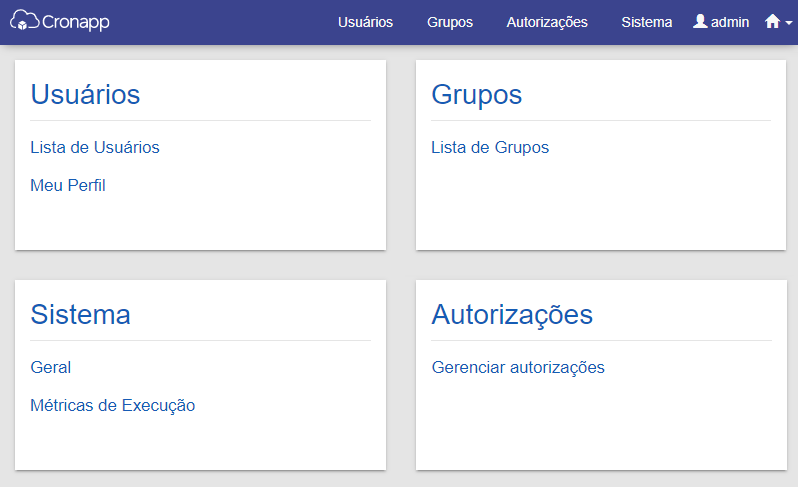Open the Meu Perfil link
Viewport: 798px width, 487px height.
(68, 185)
